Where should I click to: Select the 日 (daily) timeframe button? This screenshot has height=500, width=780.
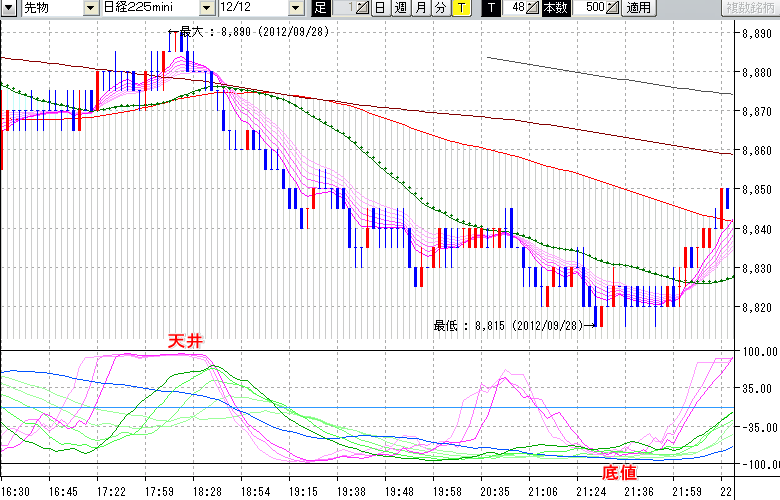click(x=380, y=8)
